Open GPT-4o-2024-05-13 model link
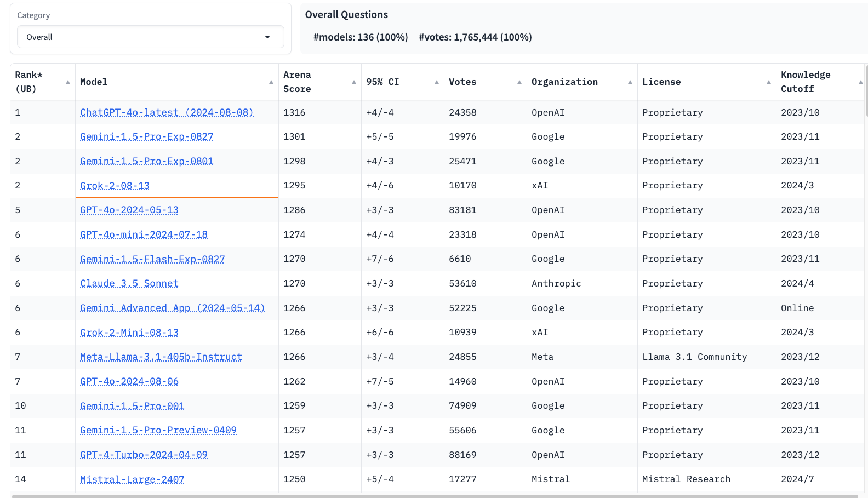868x498 pixels. pyautogui.click(x=129, y=210)
